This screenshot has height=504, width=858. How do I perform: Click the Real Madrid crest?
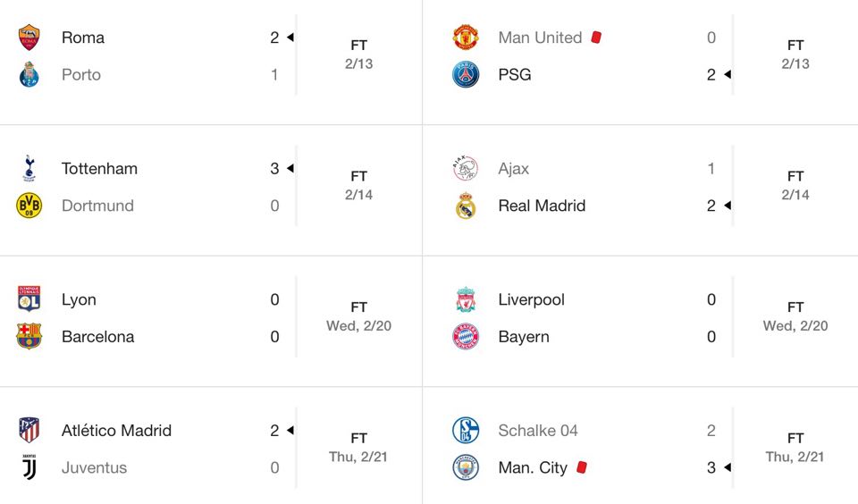click(466, 206)
